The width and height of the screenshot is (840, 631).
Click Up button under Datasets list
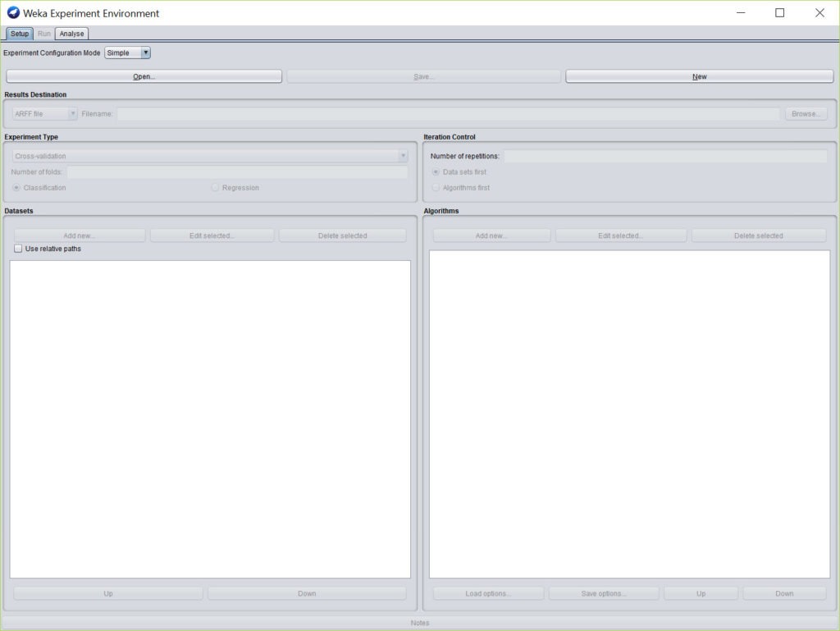[108, 593]
